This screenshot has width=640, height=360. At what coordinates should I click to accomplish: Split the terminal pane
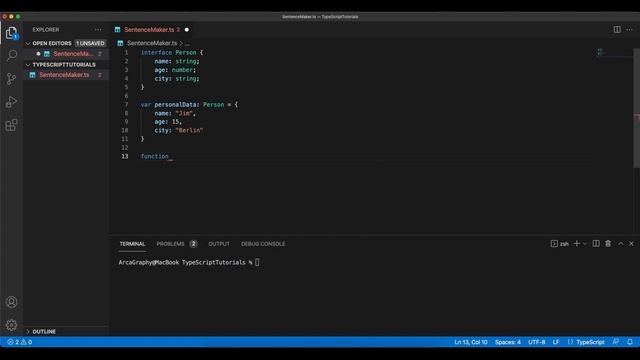596,244
